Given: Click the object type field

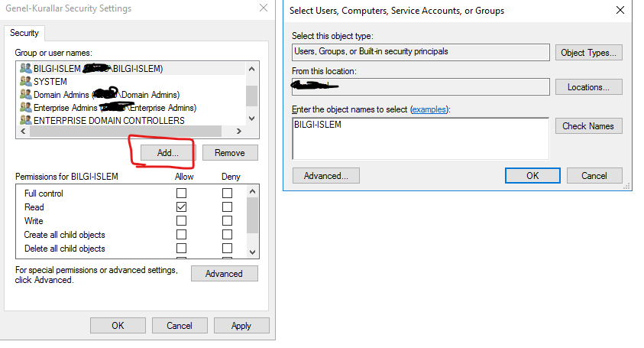Looking at the screenshot, I should click(421, 52).
